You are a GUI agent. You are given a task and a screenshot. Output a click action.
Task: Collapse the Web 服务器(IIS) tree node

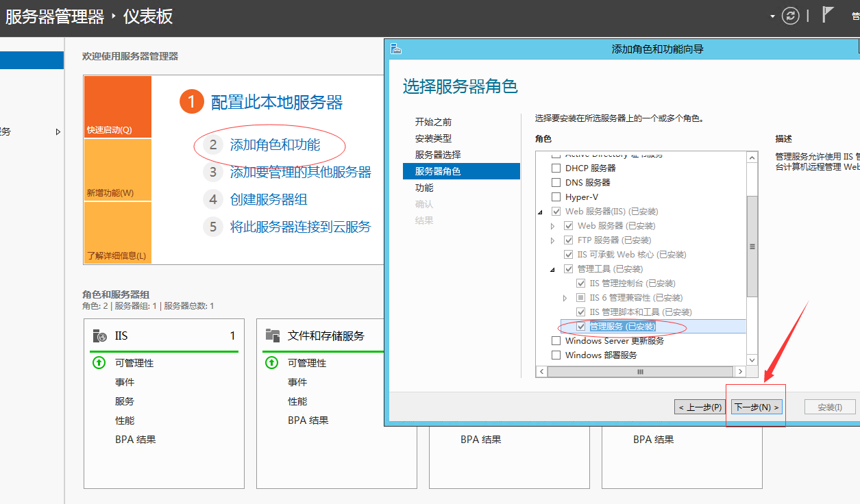pyautogui.click(x=541, y=212)
